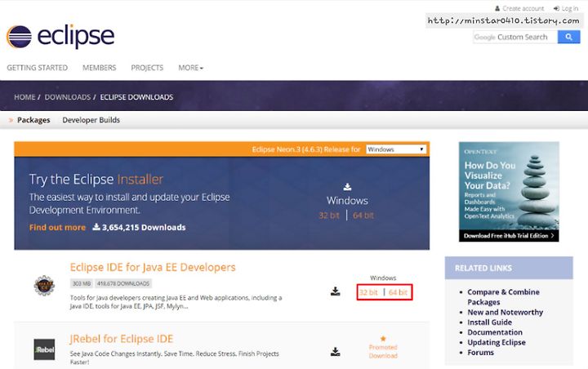Screen dimensions: 588x369
Task: Click the Promoted Download star icon
Action: click(383, 339)
